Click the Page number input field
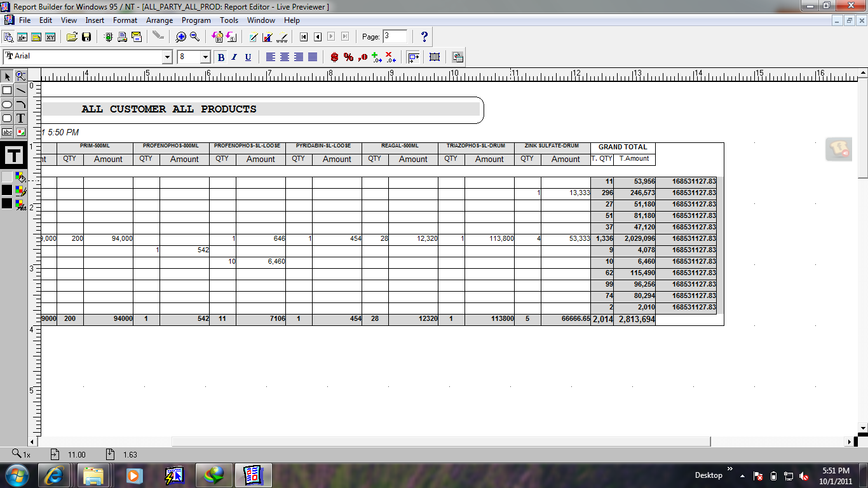Viewport: 868px width, 488px height. (395, 36)
